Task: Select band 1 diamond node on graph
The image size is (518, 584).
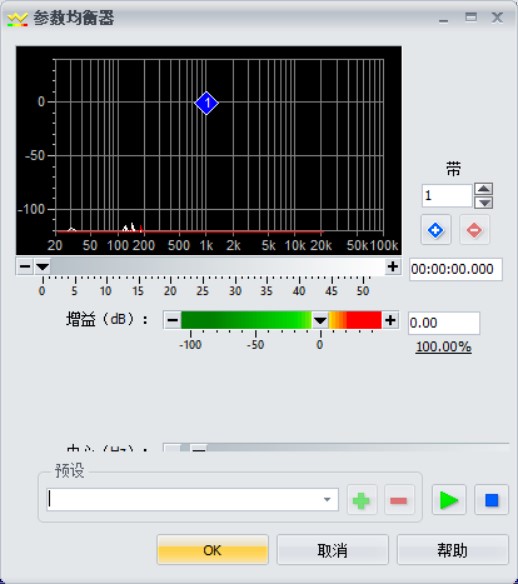Action: (x=207, y=103)
